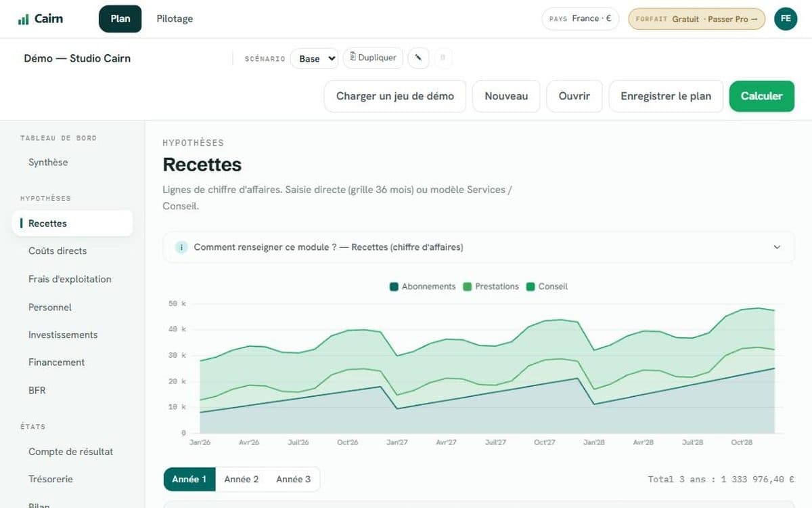This screenshot has width=812, height=508.
Task: Toggle the Prestations series in the chart legend
Action: (491, 287)
